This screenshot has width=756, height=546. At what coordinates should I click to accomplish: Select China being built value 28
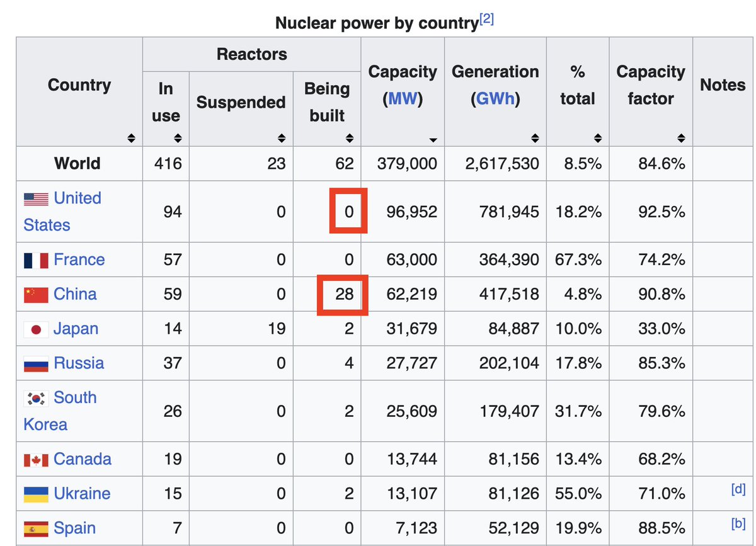(x=344, y=294)
